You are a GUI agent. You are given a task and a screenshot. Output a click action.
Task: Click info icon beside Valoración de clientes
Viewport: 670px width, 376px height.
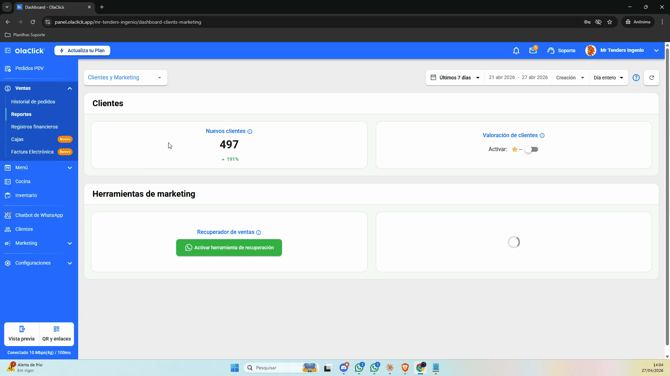(542, 135)
